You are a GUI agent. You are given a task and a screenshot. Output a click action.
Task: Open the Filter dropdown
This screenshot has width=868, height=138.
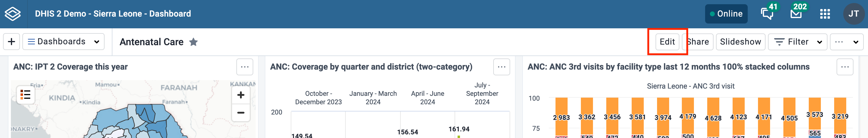pos(797,42)
